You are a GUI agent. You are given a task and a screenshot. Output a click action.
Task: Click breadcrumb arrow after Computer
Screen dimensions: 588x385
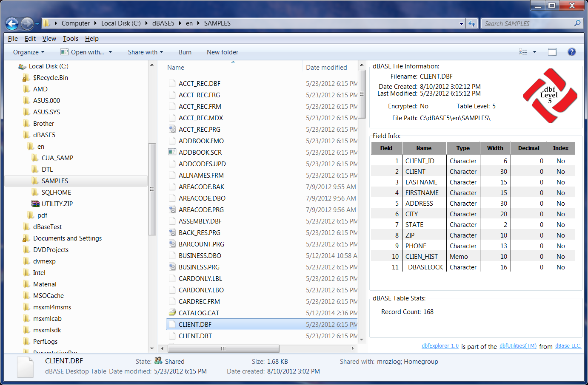[x=96, y=23]
